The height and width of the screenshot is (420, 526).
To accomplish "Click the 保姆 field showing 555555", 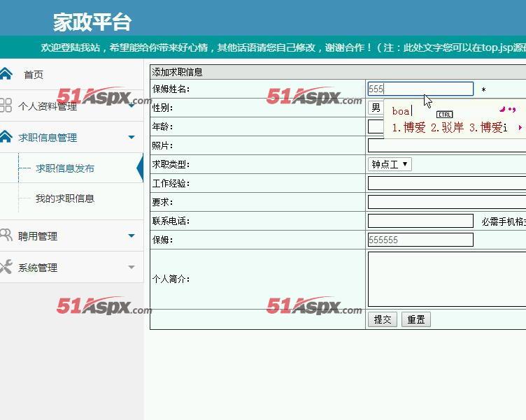I will pos(420,240).
